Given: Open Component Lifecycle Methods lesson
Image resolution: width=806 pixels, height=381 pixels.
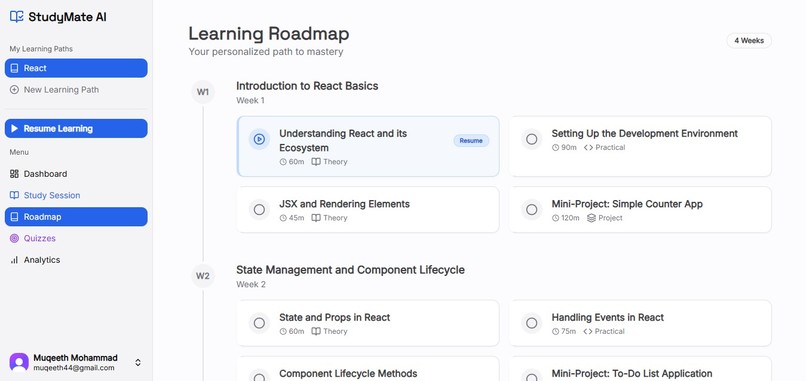Looking at the screenshot, I should [x=368, y=369].
